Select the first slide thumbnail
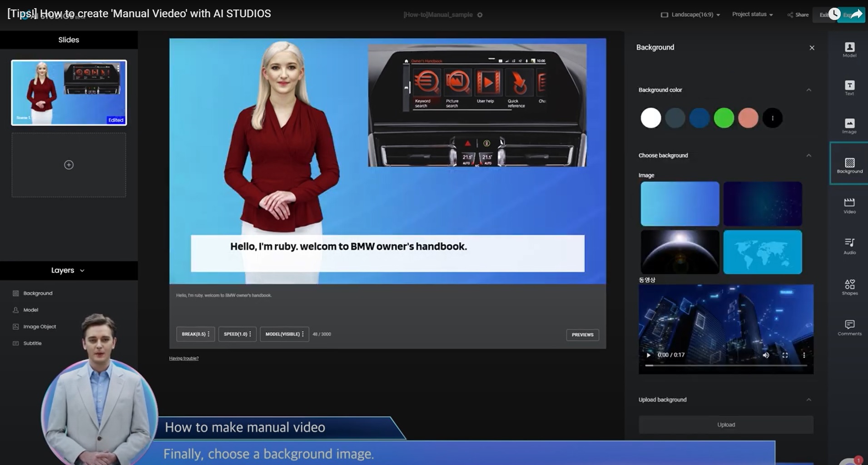 [x=69, y=93]
